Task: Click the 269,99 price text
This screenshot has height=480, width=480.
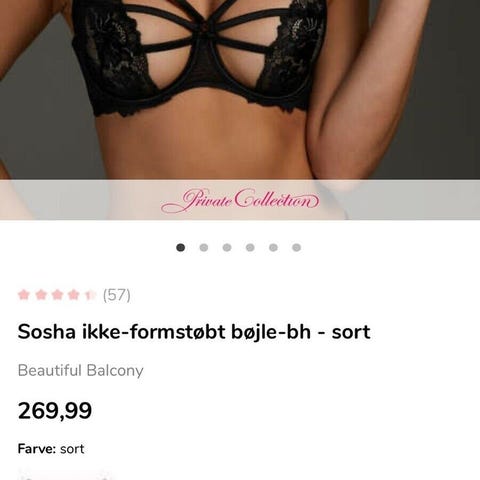Action: (55, 411)
